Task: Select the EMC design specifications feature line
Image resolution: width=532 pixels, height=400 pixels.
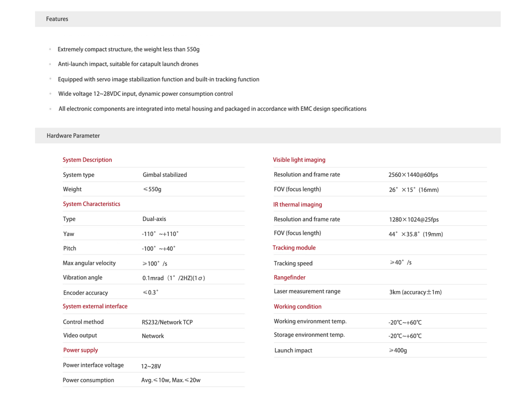Action: pyautogui.click(x=212, y=109)
